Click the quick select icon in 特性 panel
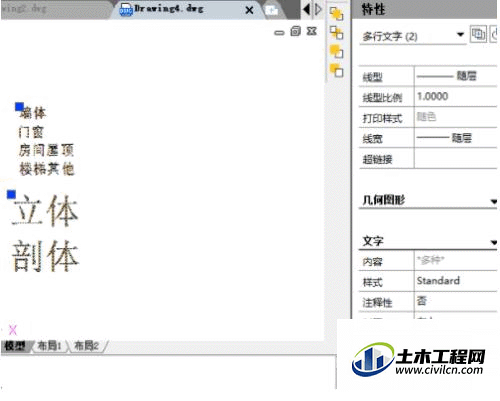This screenshot has width=500, height=401. click(x=478, y=34)
